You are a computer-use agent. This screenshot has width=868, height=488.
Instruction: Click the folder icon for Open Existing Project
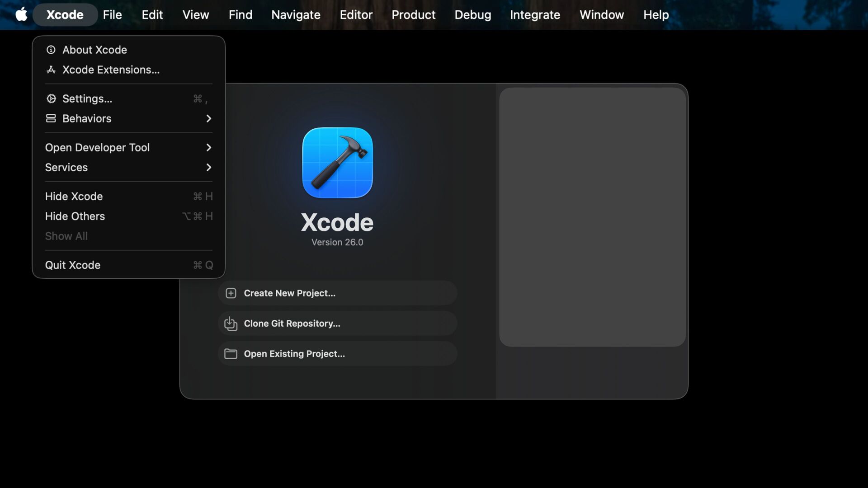click(x=231, y=354)
